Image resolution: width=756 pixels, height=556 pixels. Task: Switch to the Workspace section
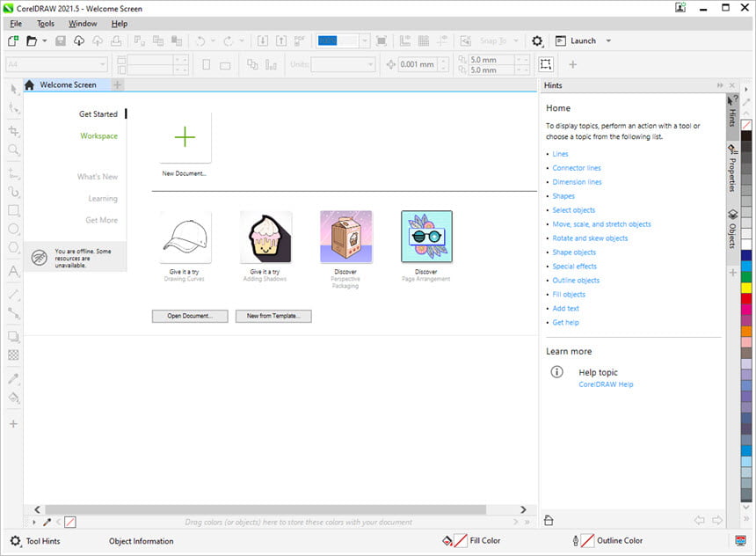coord(98,136)
